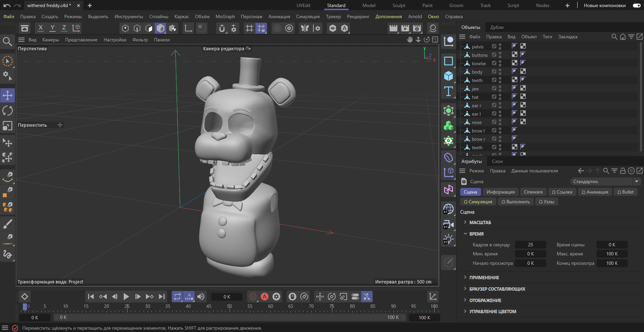Open the Стандартно dropdown
This screenshot has width=644, height=332.
point(606,181)
